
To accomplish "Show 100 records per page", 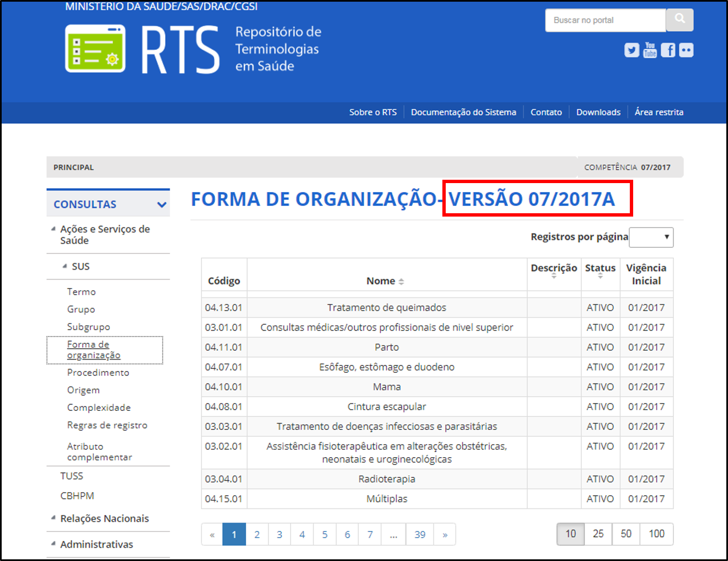I will tap(657, 534).
